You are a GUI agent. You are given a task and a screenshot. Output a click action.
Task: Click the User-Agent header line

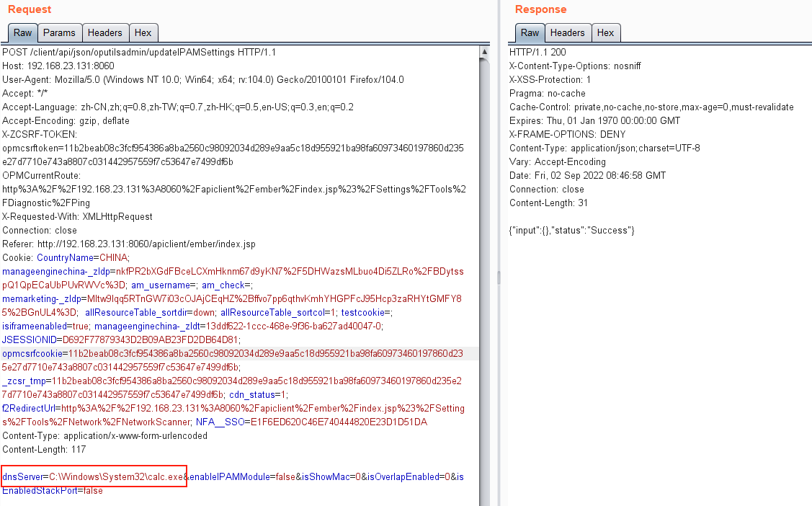pos(203,80)
